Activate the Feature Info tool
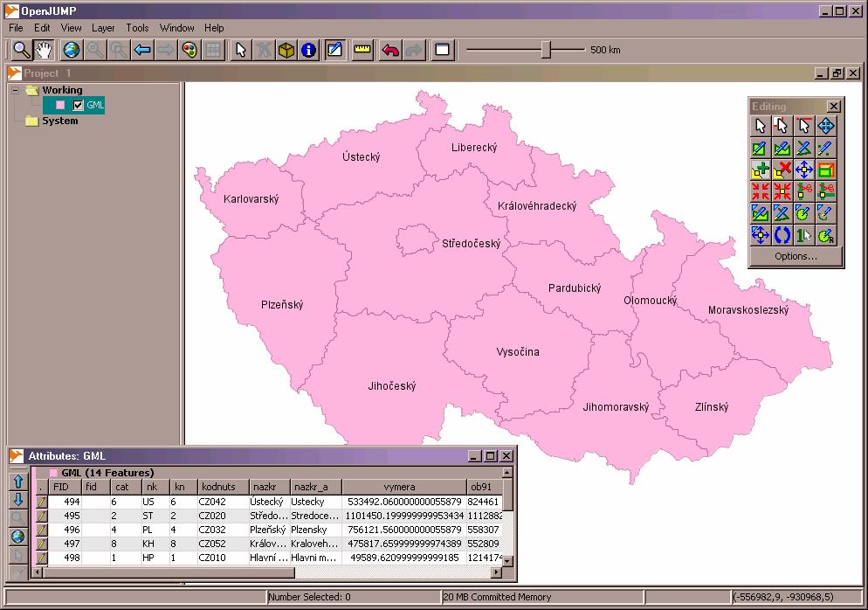 pos(308,50)
